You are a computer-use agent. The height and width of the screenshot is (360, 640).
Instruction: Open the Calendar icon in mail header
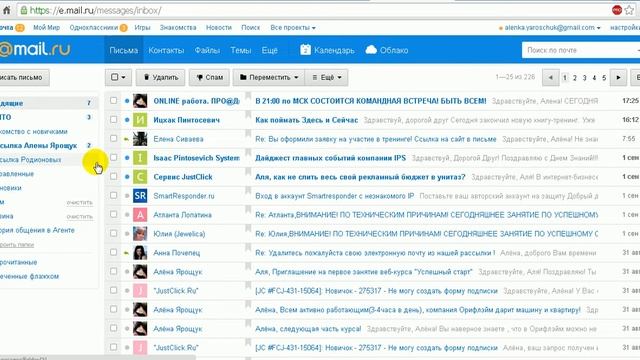click(305, 50)
